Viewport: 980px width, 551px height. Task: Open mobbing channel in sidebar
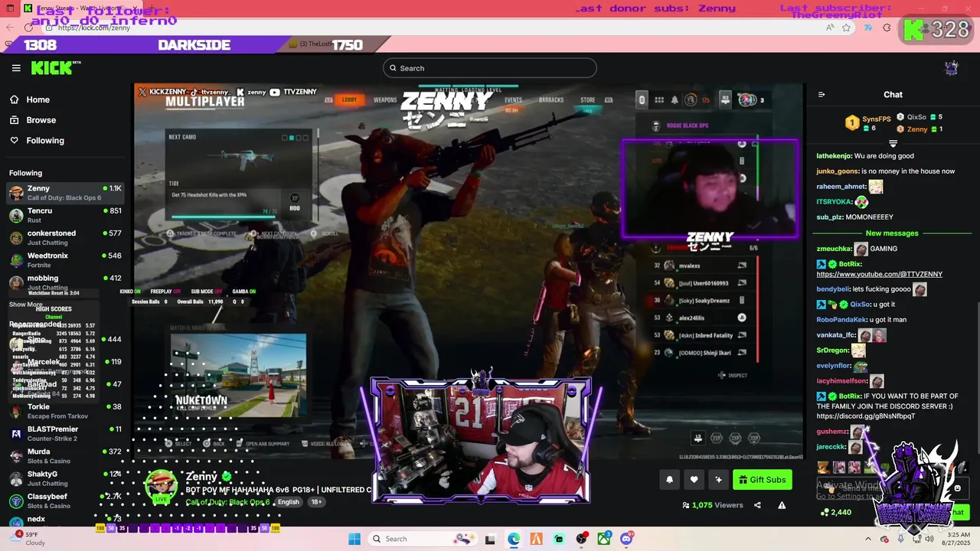click(65, 282)
